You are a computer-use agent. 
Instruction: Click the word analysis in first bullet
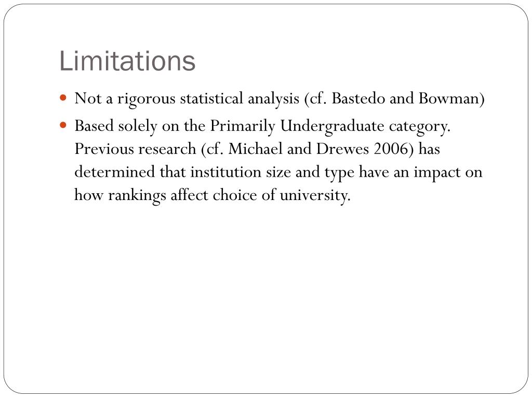(273, 99)
